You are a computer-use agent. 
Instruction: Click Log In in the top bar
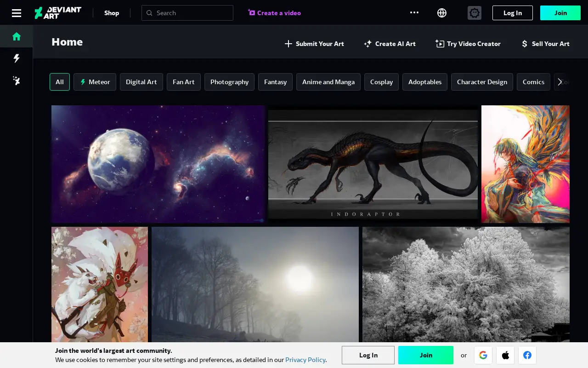pyautogui.click(x=513, y=13)
